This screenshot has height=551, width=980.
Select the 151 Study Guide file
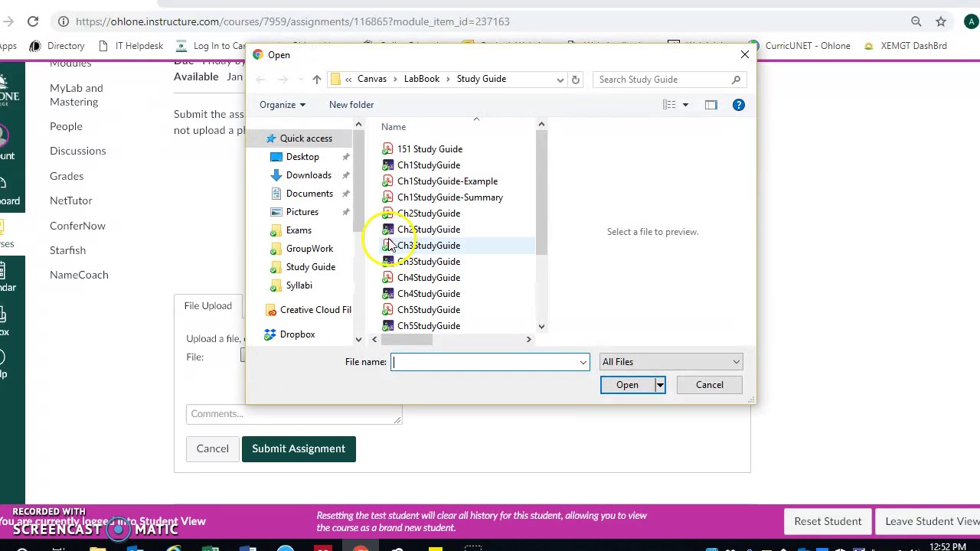click(x=430, y=149)
